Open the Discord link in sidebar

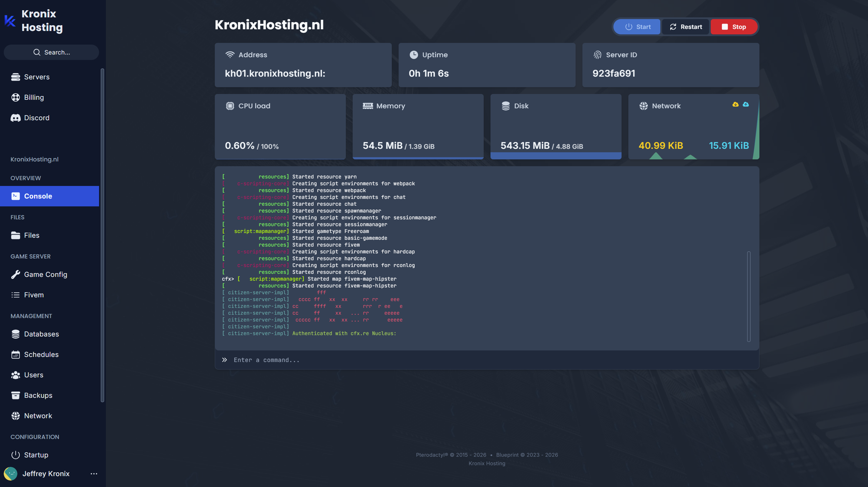[50, 118]
